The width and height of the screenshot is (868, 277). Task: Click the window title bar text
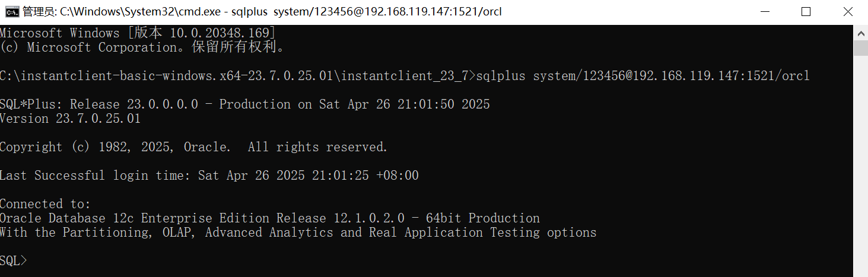point(262,12)
